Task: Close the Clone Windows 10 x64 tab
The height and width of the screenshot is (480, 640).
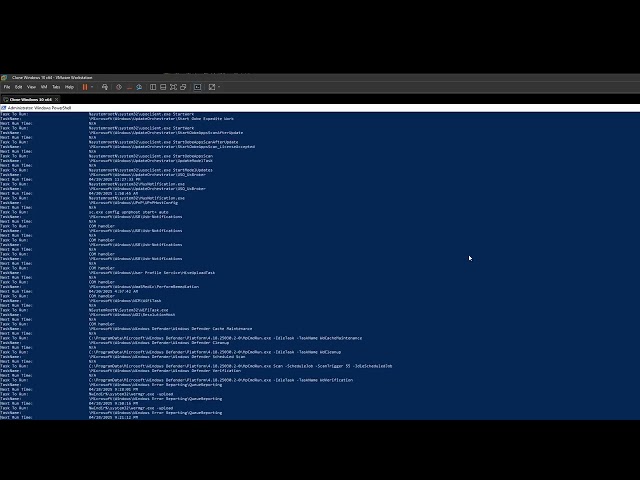Action: (x=57, y=99)
